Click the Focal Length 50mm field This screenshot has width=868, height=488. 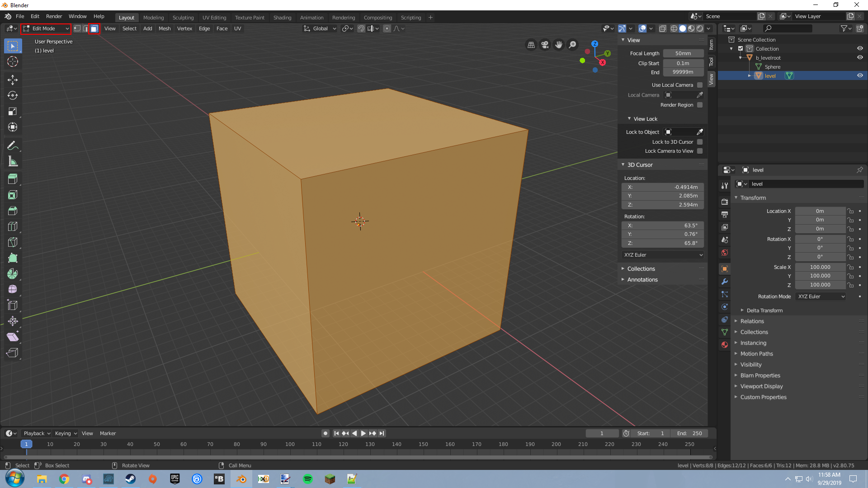coord(683,53)
